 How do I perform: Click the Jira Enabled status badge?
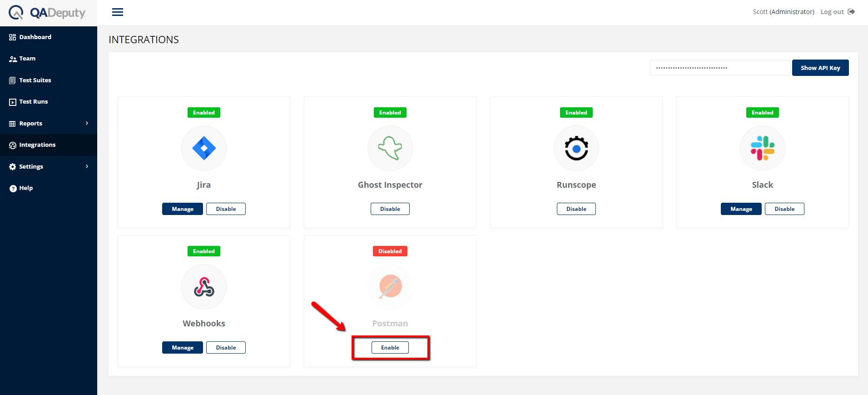tap(204, 113)
